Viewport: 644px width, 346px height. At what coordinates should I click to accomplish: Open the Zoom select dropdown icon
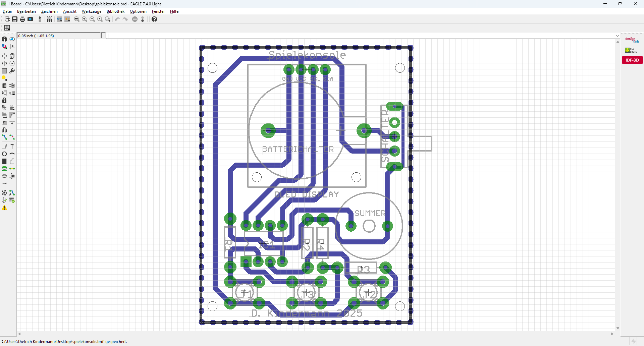[108, 19]
